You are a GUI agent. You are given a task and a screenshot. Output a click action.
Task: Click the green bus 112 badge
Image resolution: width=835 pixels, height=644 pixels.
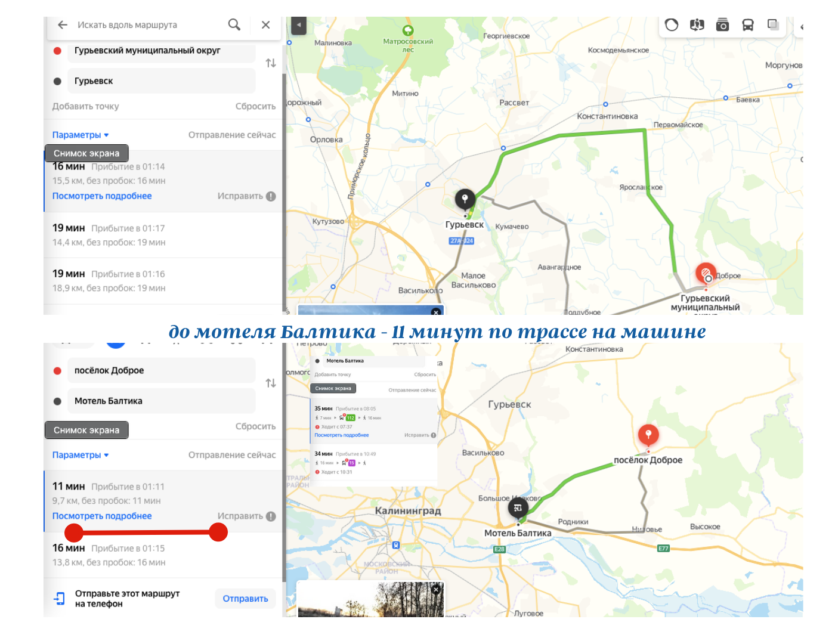pyautogui.click(x=351, y=418)
